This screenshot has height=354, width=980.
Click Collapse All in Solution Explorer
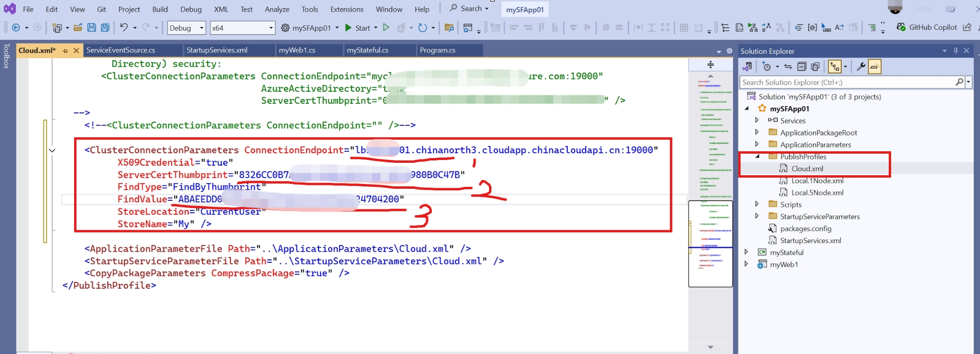tap(801, 67)
